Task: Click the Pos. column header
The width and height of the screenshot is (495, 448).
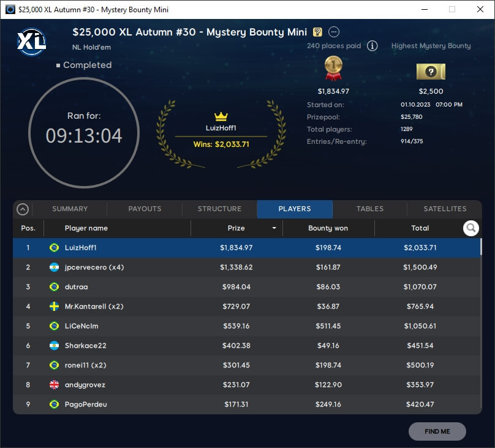Action: [28, 228]
